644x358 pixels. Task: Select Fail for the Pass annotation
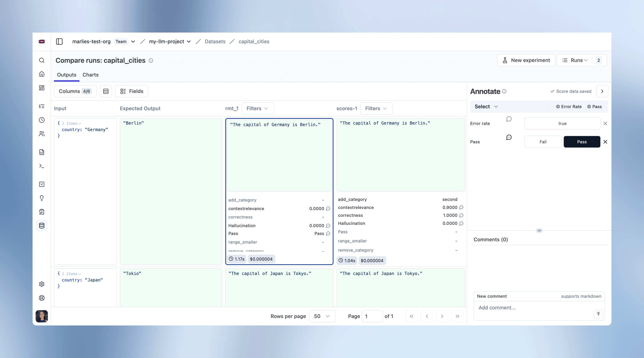[x=543, y=142]
